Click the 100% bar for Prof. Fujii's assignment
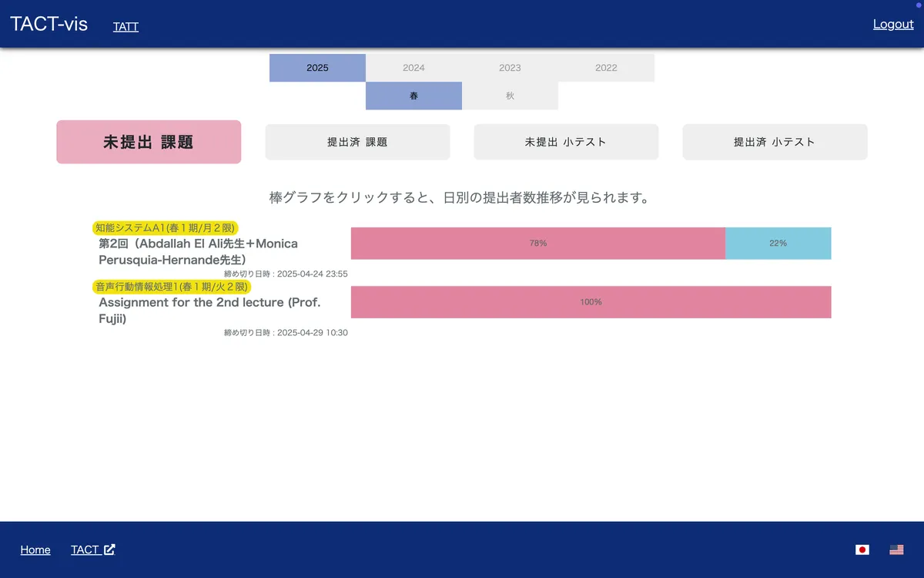924x578 pixels. click(x=591, y=302)
